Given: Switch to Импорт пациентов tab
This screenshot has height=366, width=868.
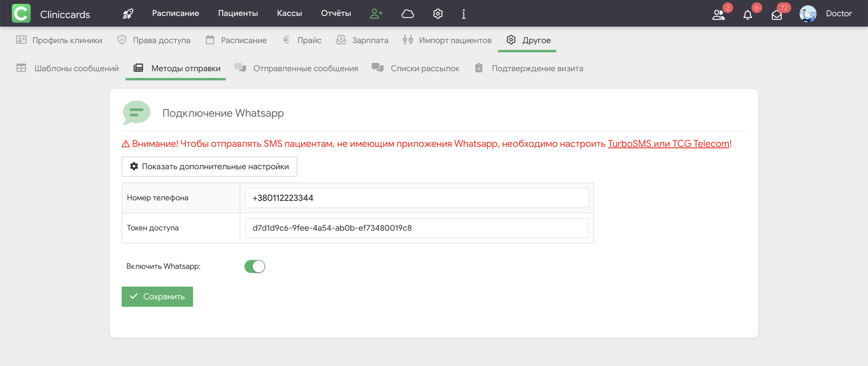Looking at the screenshot, I should (447, 40).
